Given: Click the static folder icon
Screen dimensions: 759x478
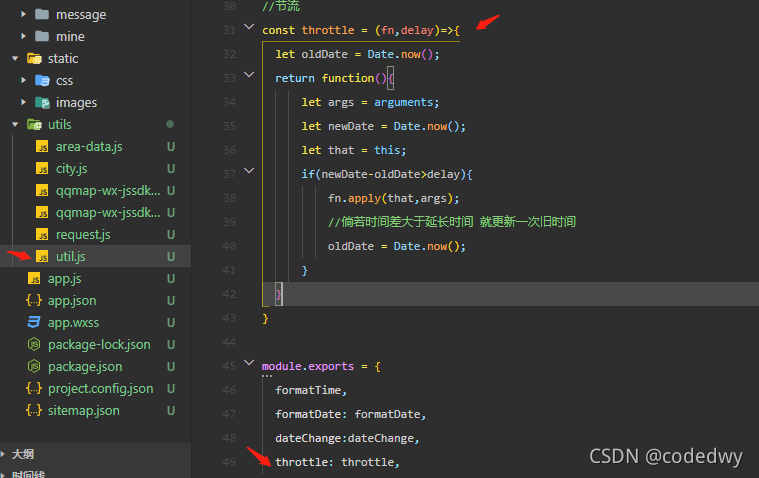Looking at the screenshot, I should point(34,59).
